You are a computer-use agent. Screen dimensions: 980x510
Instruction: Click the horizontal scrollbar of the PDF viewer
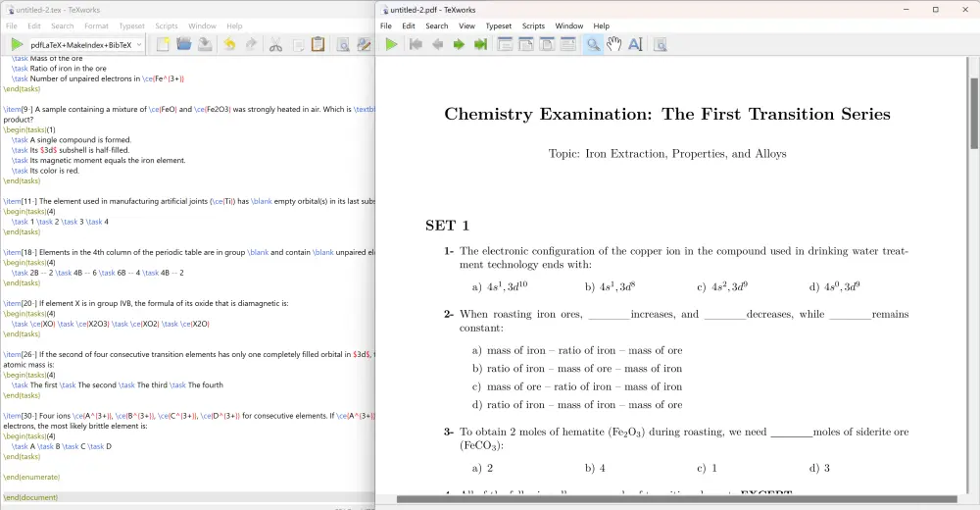click(677, 499)
